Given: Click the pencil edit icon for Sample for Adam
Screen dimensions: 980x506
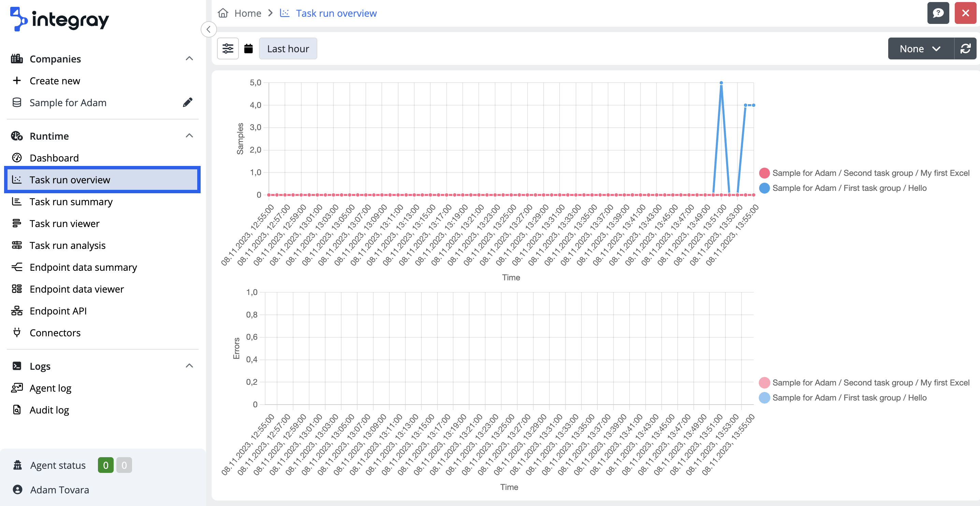Looking at the screenshot, I should coord(188,102).
